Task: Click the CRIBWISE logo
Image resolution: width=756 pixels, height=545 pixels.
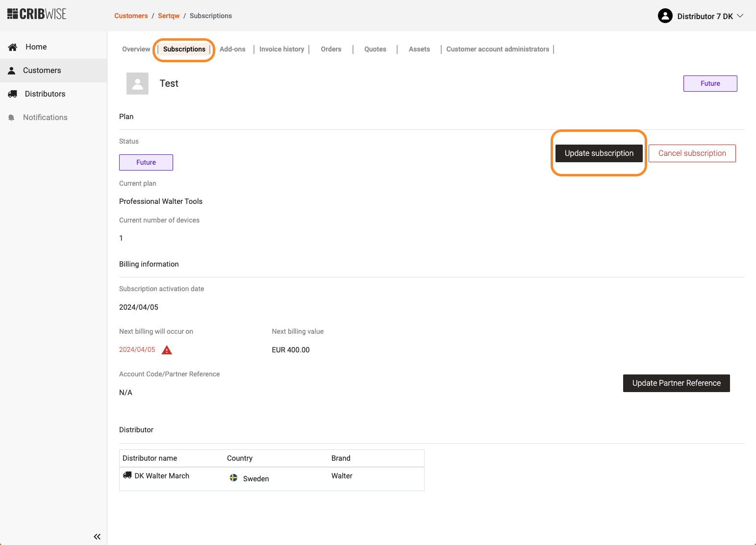Action: [37, 14]
